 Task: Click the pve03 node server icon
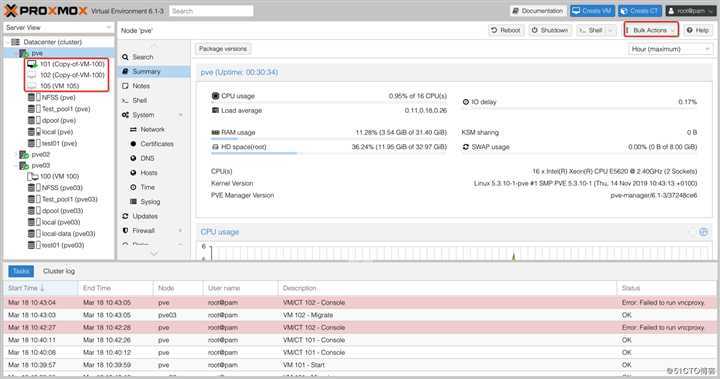(24, 165)
